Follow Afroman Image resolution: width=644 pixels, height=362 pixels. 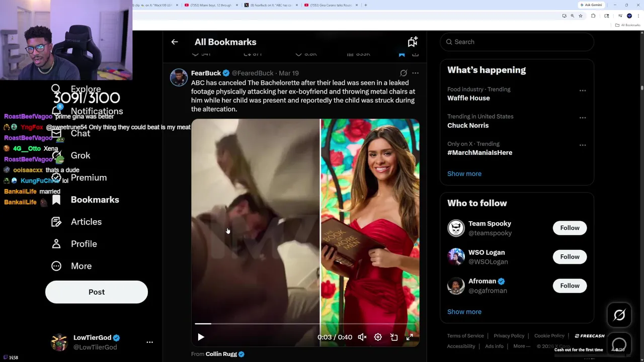click(x=570, y=286)
